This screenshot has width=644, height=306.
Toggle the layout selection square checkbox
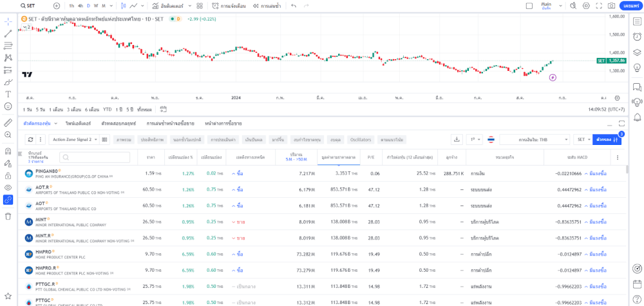529,6
